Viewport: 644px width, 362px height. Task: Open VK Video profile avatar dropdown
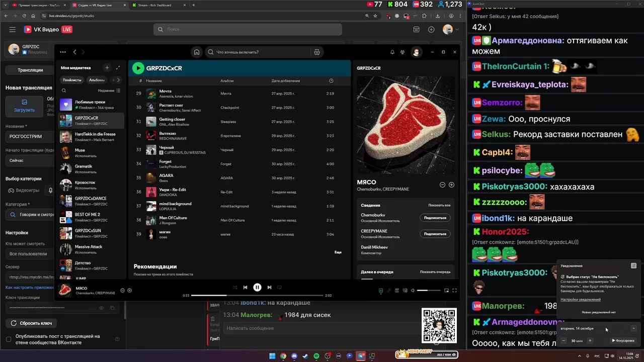tap(450, 30)
